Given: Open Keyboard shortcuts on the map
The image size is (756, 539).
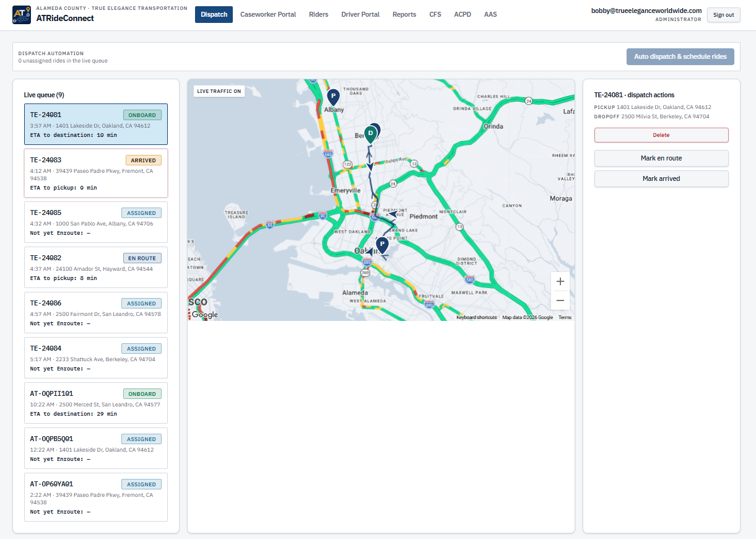Looking at the screenshot, I should point(477,317).
